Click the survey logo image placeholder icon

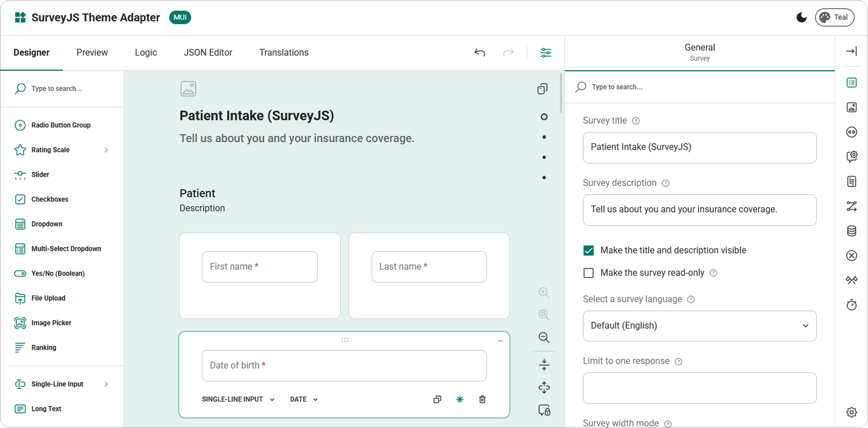click(x=188, y=89)
